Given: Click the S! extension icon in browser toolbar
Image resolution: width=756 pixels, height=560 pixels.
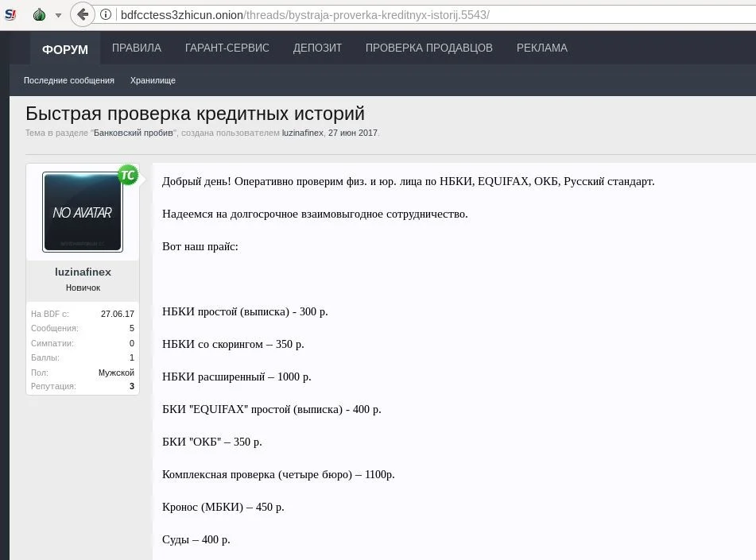Looking at the screenshot, I should tap(10, 14).
